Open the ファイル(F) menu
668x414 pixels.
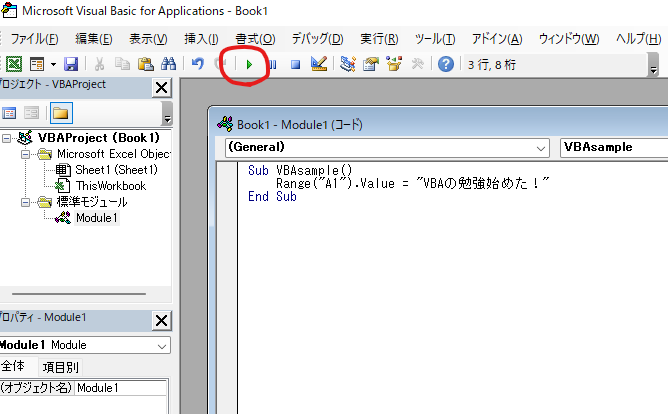click(34, 39)
